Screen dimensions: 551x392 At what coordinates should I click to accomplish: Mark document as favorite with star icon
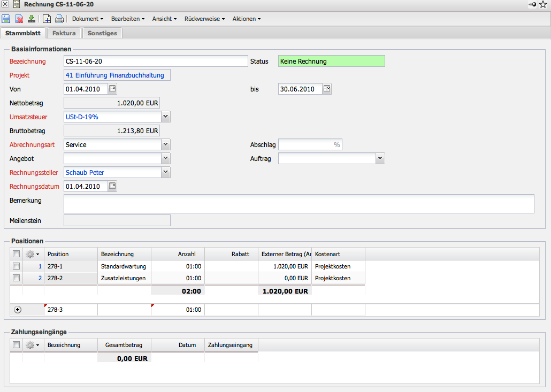pos(543,4)
